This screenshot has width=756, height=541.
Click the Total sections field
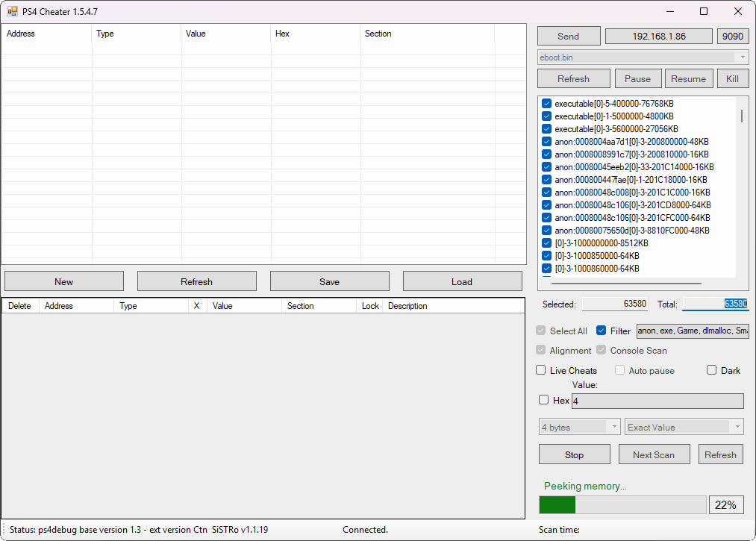click(x=716, y=304)
